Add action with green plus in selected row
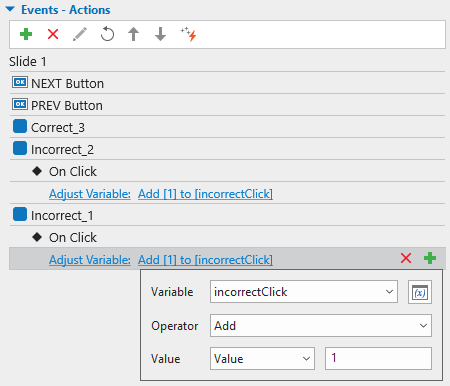The height and width of the screenshot is (386, 450). point(430,258)
